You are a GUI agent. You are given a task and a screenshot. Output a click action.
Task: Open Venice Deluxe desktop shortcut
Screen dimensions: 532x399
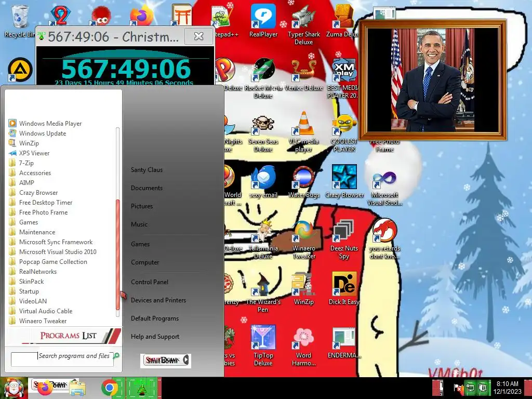(x=303, y=75)
